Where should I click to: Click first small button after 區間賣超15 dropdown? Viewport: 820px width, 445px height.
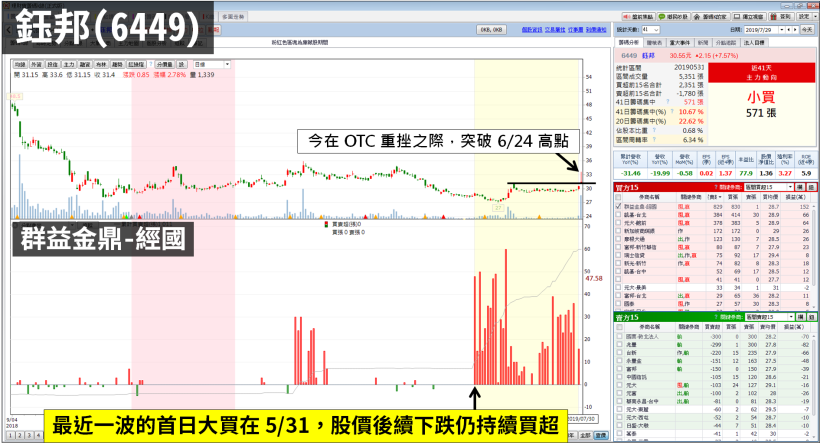[800, 317]
